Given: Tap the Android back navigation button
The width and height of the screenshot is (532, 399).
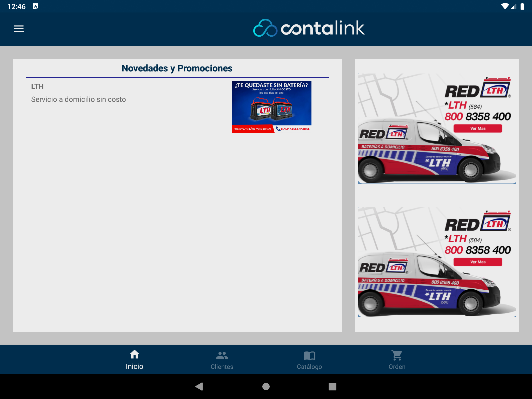Looking at the screenshot, I should point(199,387).
